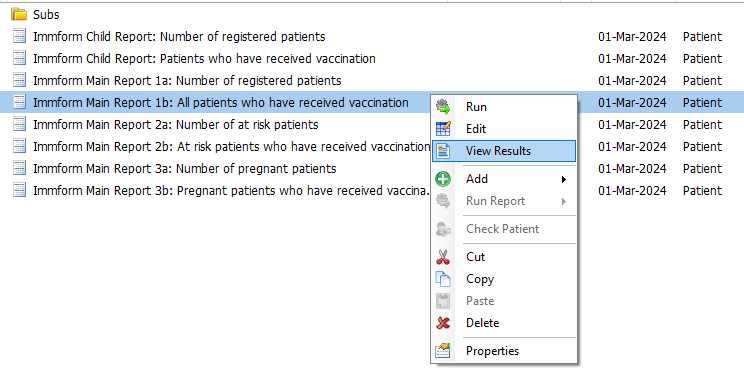Click the Copy pages icon
Viewport: 744px width, 384px height.
(443, 279)
